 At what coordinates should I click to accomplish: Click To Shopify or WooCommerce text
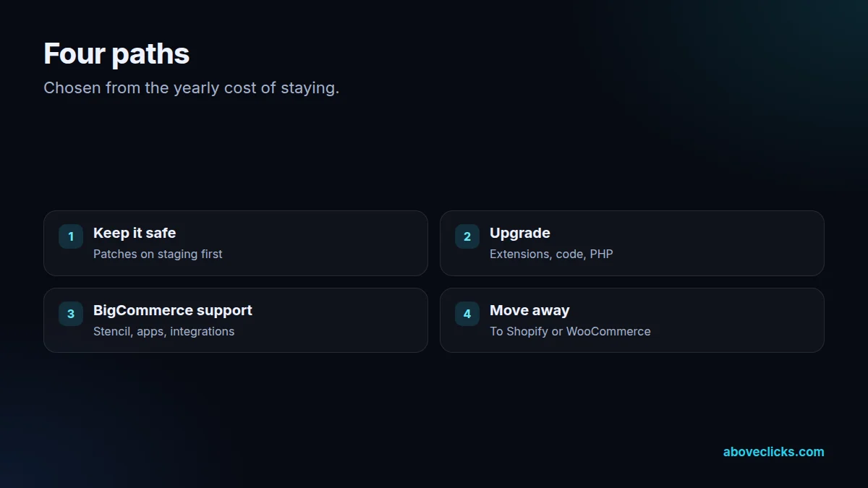pyautogui.click(x=570, y=331)
